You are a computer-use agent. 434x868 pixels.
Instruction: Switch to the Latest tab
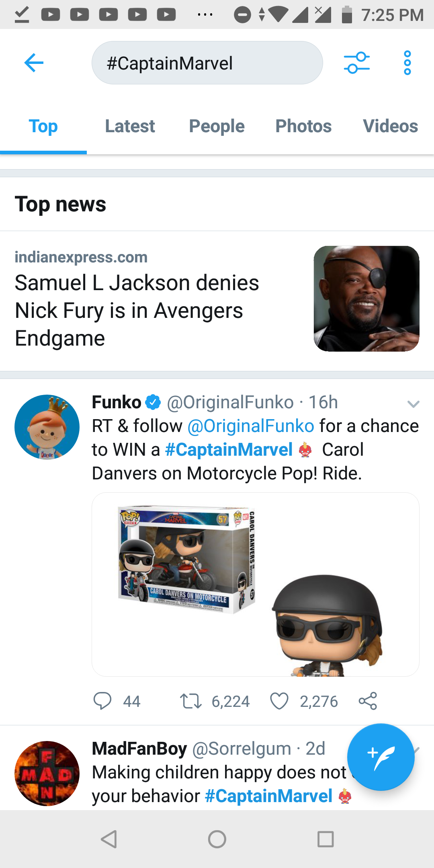click(x=130, y=126)
